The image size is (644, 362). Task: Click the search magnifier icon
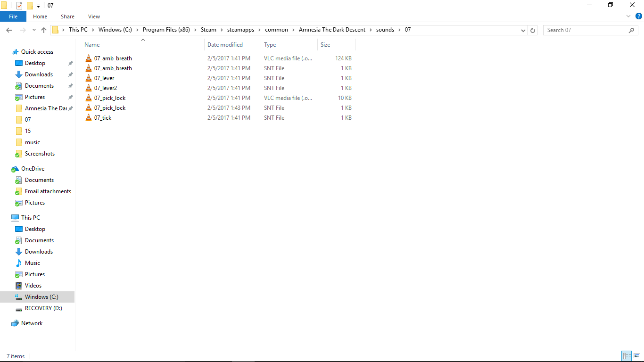click(631, 30)
